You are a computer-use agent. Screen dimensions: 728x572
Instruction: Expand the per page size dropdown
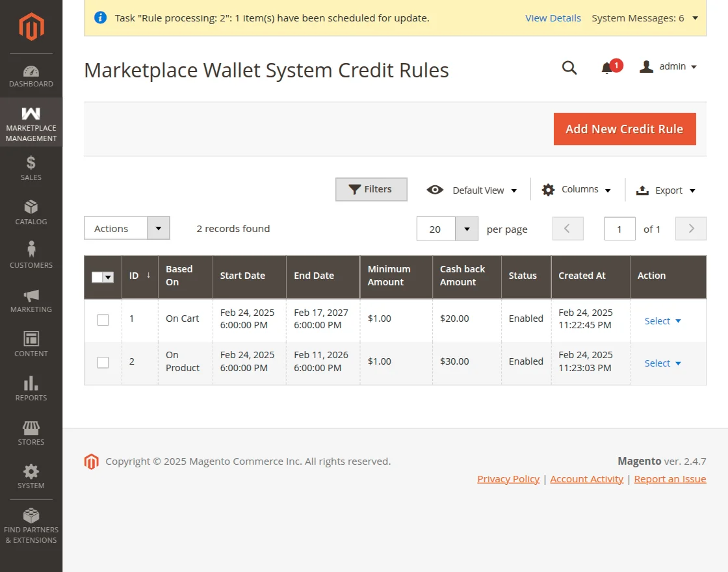pyautogui.click(x=466, y=228)
